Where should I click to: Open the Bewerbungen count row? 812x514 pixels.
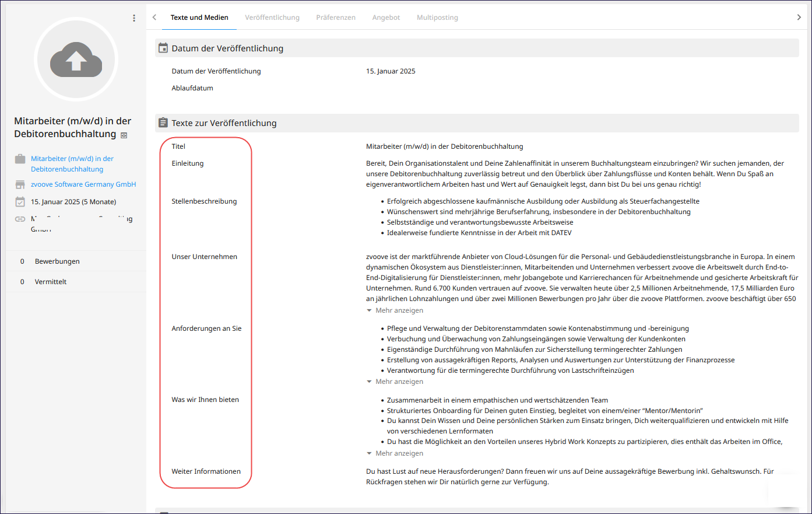76,261
